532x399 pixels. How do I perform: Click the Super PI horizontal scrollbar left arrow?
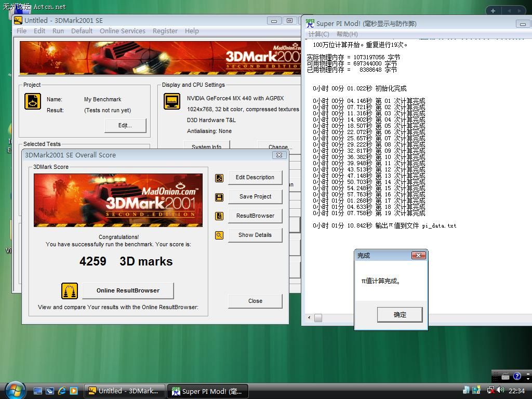point(309,318)
